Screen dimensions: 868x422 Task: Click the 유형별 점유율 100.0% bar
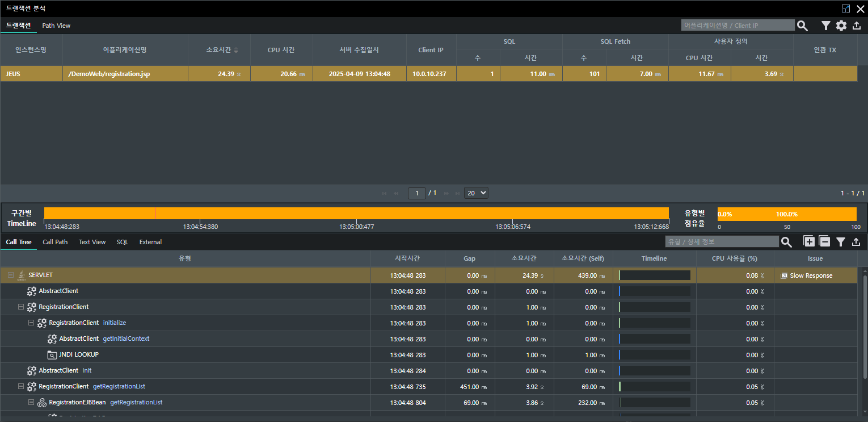click(x=787, y=214)
